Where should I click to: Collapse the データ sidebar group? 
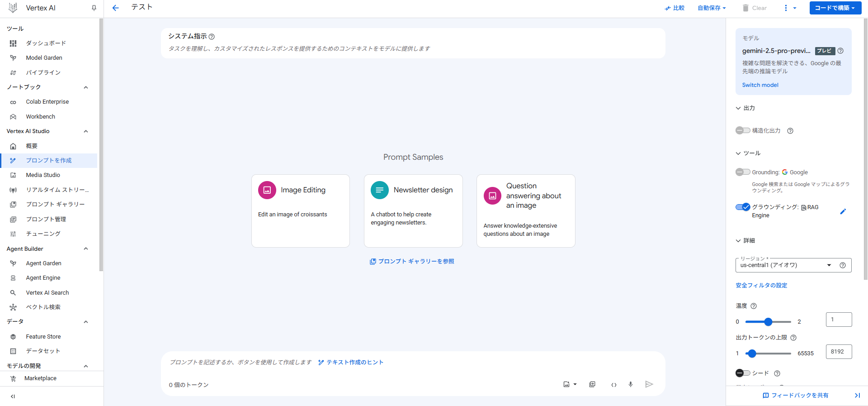86,322
